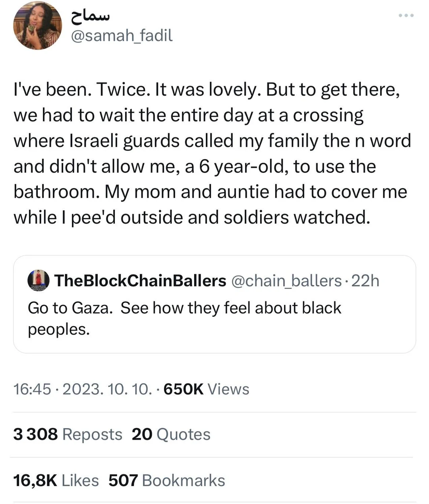Image resolution: width=429 pixels, height=504 pixels.
Task: Open the quoted post text 'Go to Gaza'
Action: point(184,308)
